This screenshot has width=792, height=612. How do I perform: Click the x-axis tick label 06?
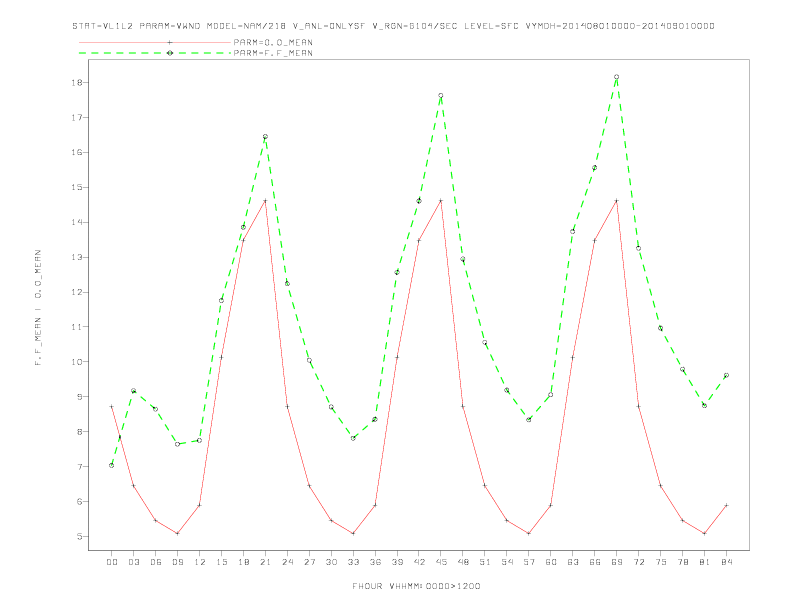click(x=156, y=562)
